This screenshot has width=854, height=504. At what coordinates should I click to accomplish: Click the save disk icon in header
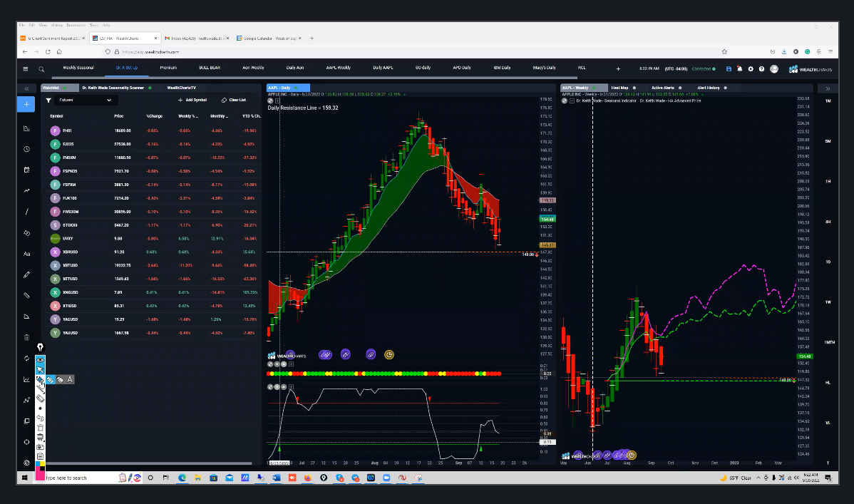pos(729,68)
